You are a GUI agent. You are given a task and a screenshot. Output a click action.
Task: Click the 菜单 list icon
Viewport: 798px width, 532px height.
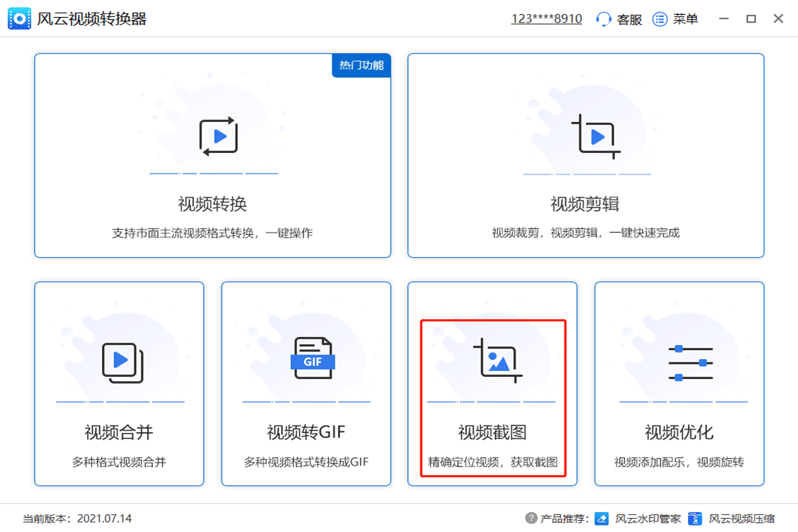(x=660, y=19)
